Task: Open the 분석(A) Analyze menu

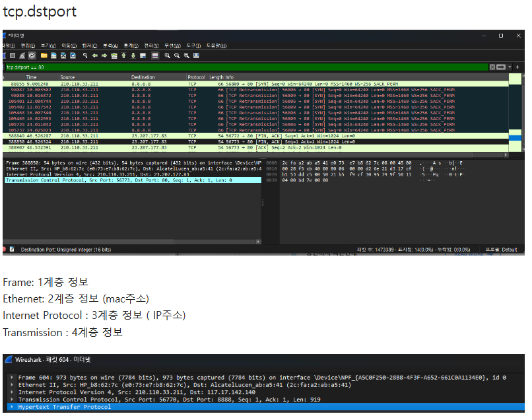Action: 111,46
